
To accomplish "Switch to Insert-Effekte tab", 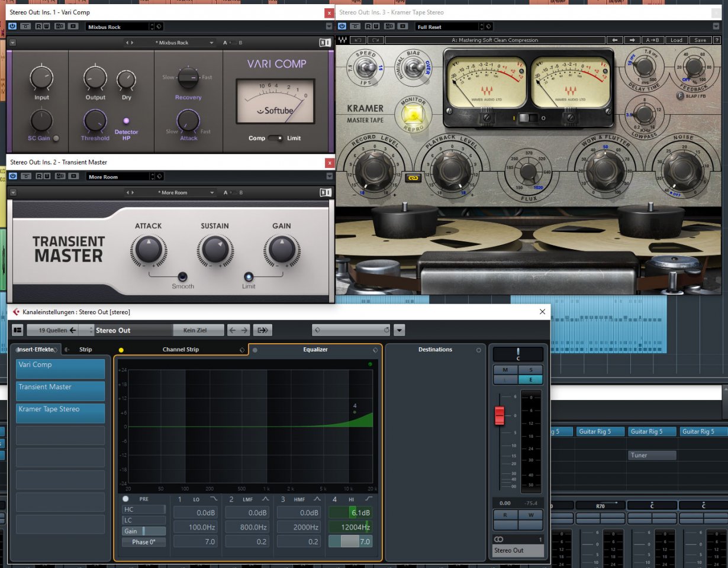I will click(36, 349).
